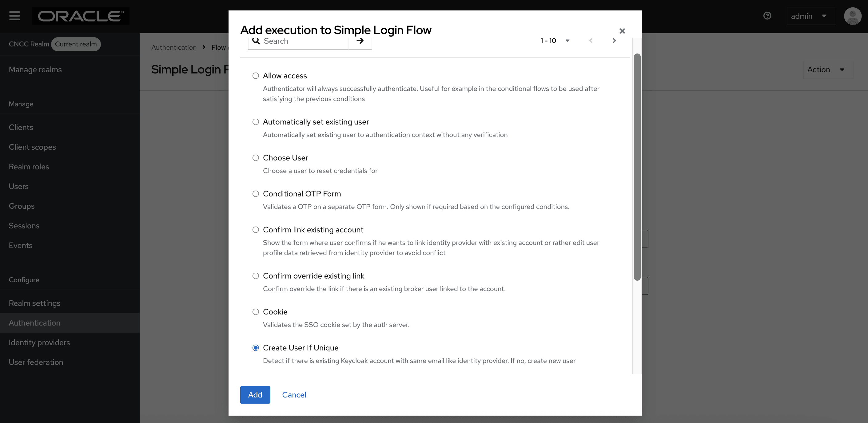This screenshot has height=423, width=868.
Task: Click the Add button
Action: [x=255, y=394]
